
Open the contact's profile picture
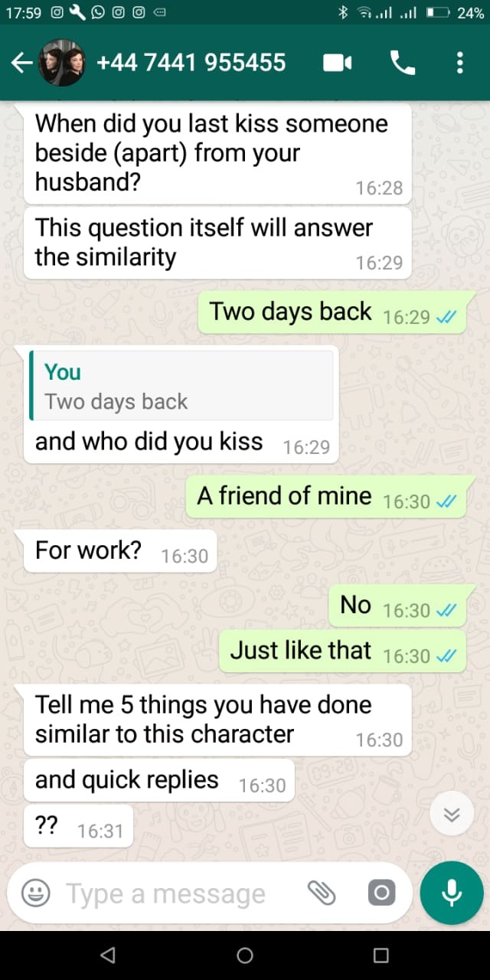point(61,63)
